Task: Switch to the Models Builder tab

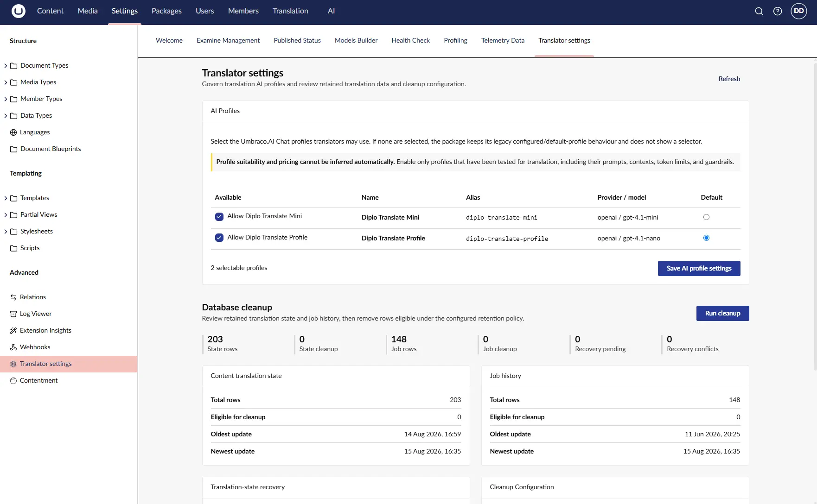Action: (x=356, y=40)
